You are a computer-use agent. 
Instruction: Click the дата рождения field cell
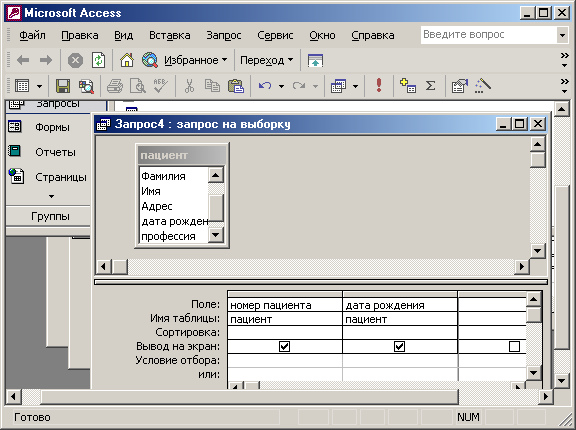[400, 305]
